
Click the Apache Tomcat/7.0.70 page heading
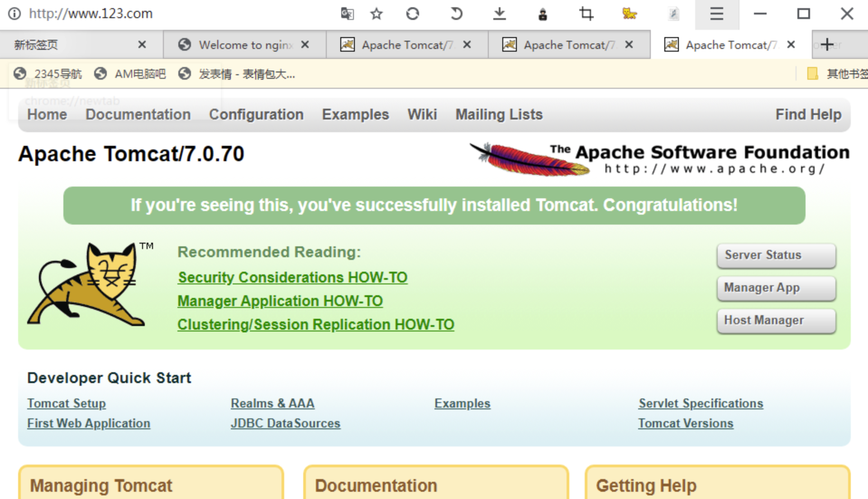[131, 154]
